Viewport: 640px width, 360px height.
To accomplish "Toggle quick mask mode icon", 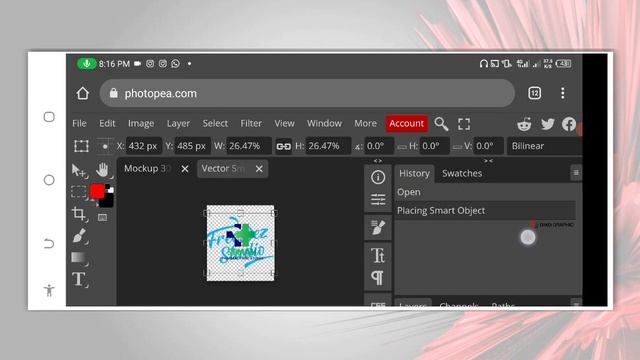I will (102, 217).
